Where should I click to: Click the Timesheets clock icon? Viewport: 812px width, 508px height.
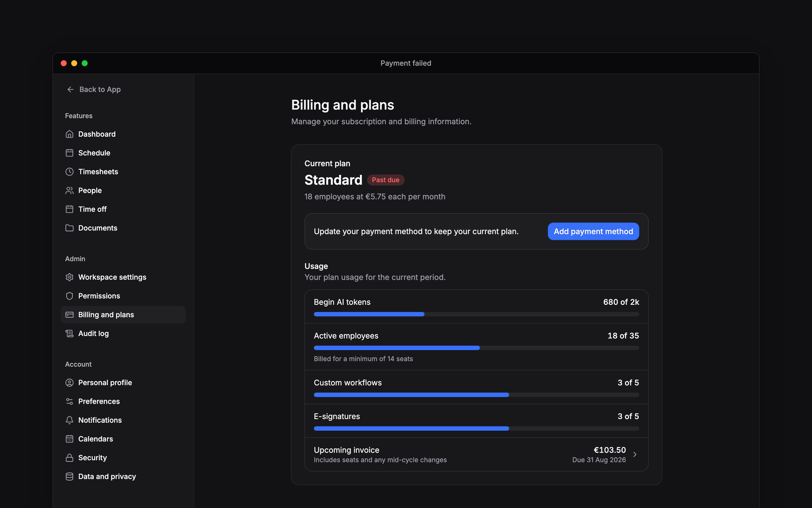coord(70,172)
